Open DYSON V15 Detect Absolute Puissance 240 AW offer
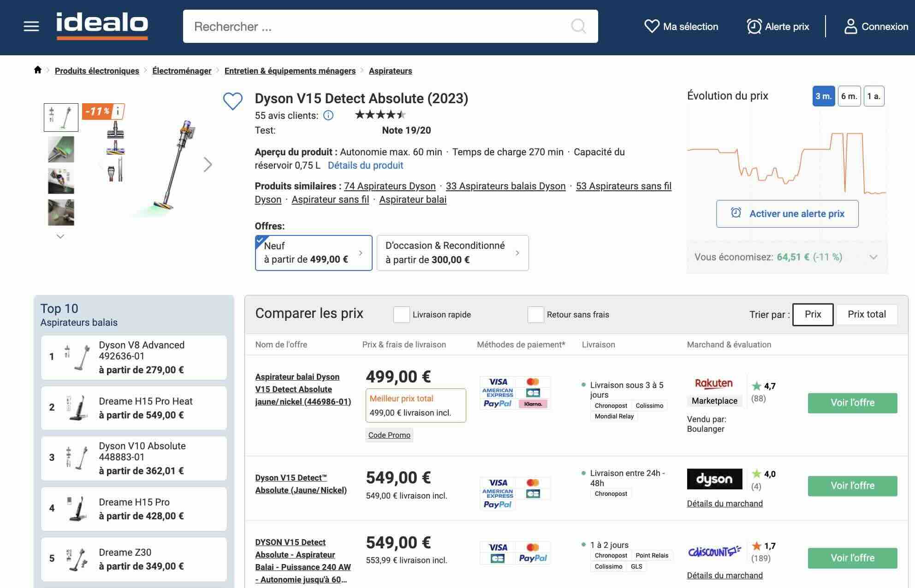The image size is (915, 588). coord(303,561)
